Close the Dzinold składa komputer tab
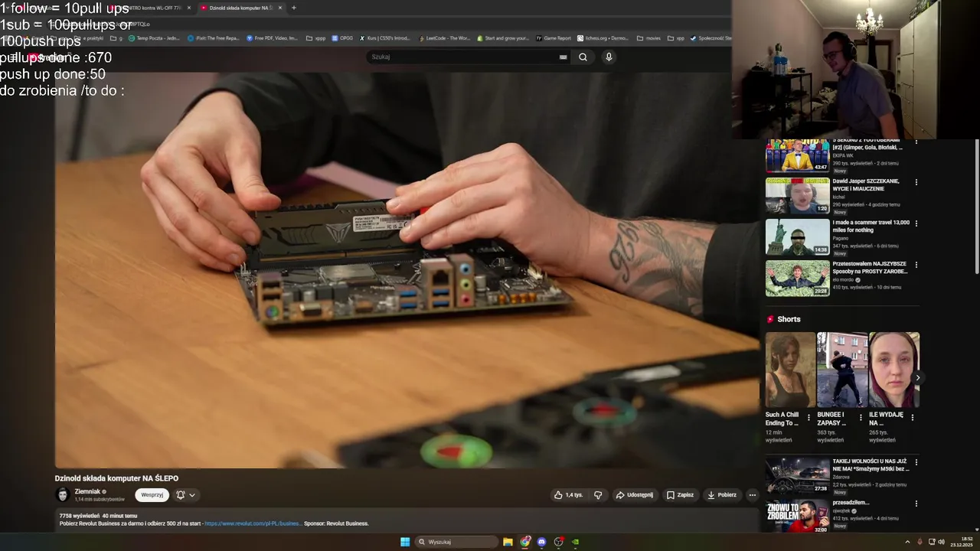Screen dimensions: 980x551 280,8
